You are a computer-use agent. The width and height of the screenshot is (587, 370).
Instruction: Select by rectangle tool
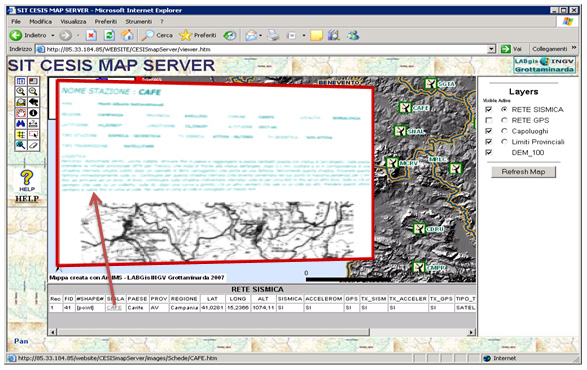(33, 134)
